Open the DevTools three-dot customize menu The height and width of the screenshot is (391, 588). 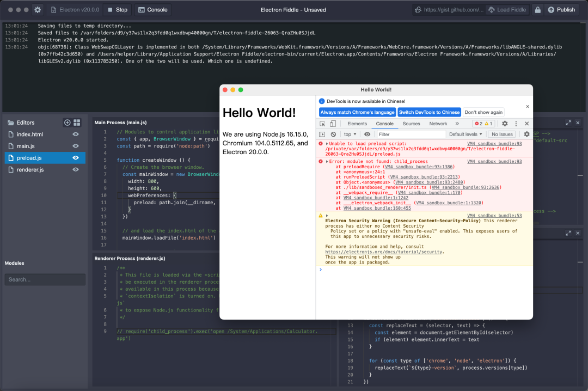(x=516, y=124)
